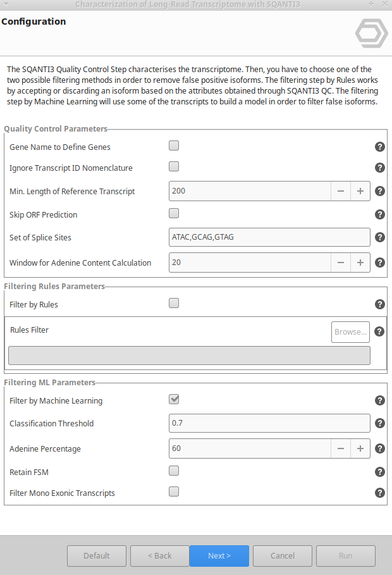Click the Set of Splice Sites field

(x=269, y=237)
